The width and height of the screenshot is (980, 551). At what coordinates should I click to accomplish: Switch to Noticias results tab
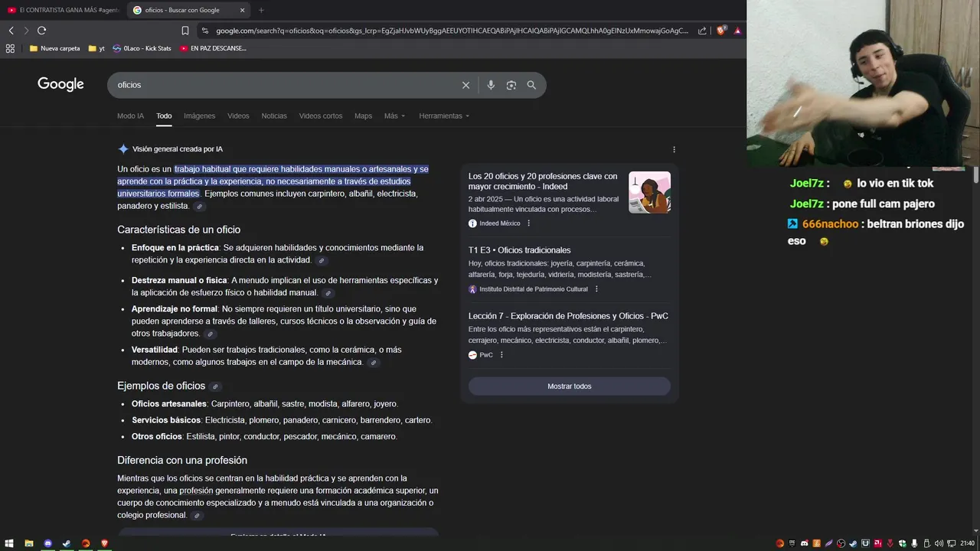pyautogui.click(x=274, y=116)
